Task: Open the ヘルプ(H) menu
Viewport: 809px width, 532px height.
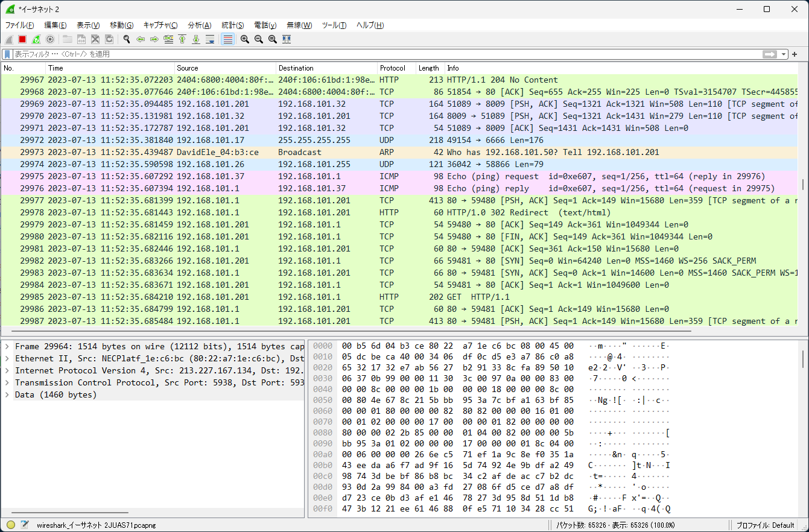Action: (x=370, y=25)
